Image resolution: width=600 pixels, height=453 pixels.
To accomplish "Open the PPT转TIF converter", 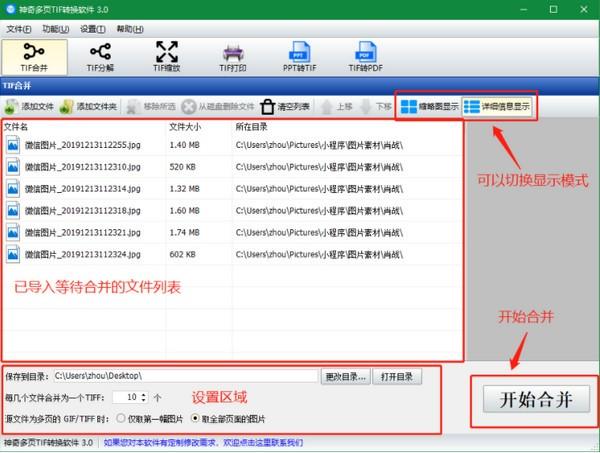I will click(x=299, y=57).
